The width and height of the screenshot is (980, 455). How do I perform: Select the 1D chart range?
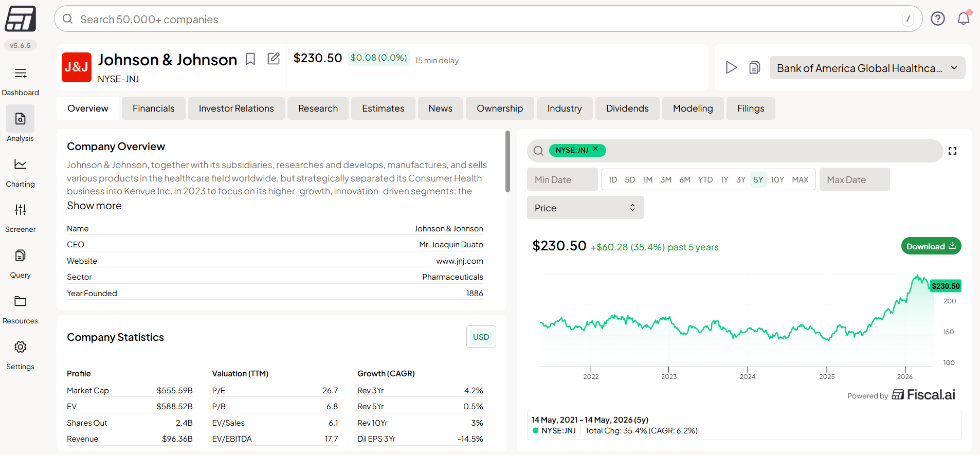point(613,180)
